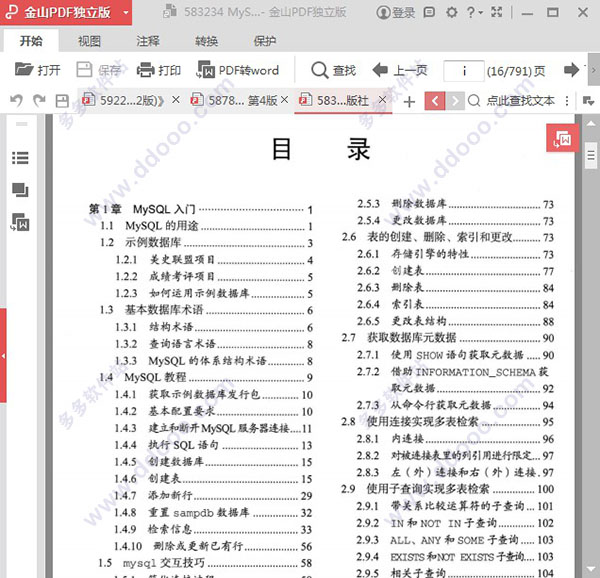The width and height of the screenshot is (600, 578).
Task: Click the 第1章 MySQL 入门 entry
Action: pyautogui.click(x=201, y=209)
